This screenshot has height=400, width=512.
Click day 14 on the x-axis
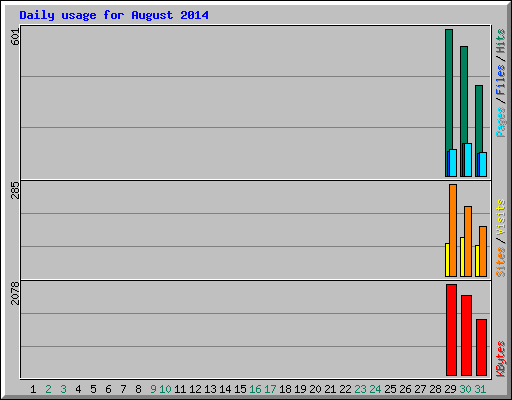pos(225,389)
